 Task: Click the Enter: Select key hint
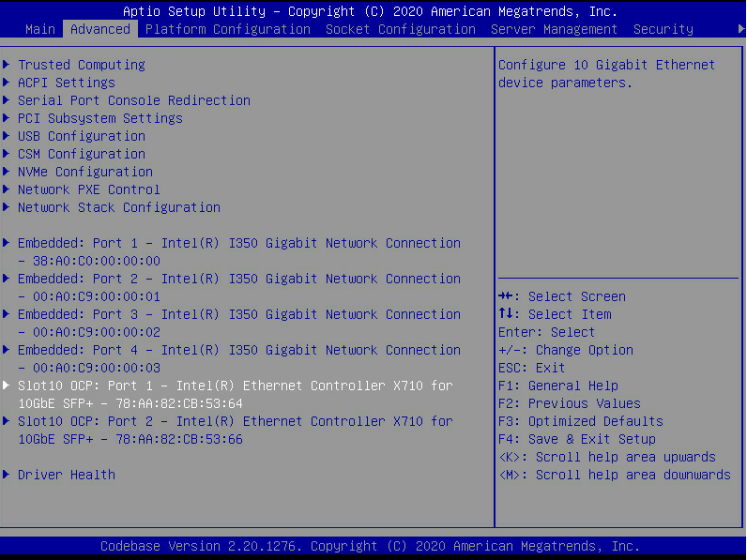[547, 332]
